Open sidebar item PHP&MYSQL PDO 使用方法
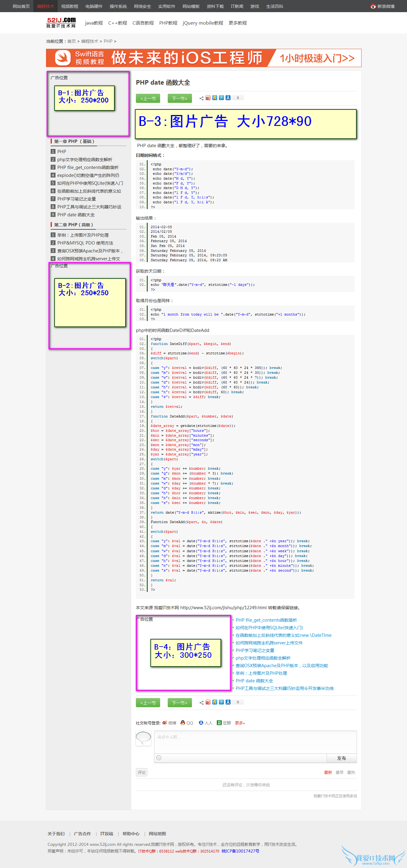 (85, 243)
